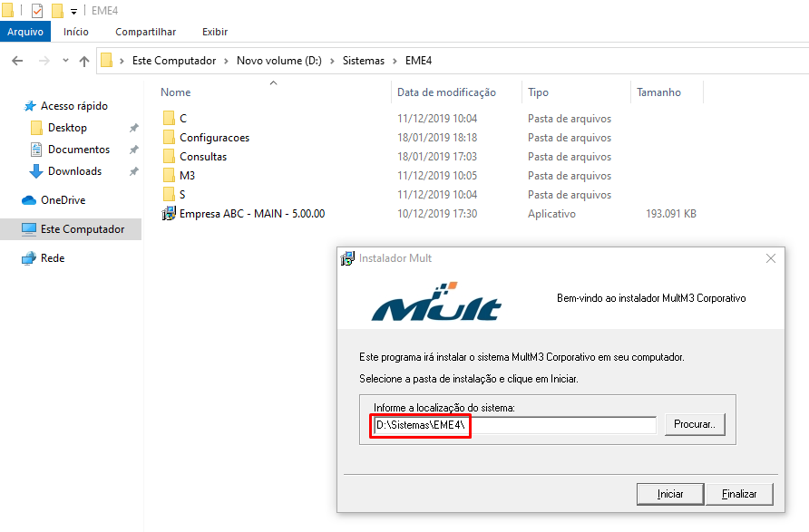Go back with the left arrow
809x532 pixels.
(x=17, y=61)
